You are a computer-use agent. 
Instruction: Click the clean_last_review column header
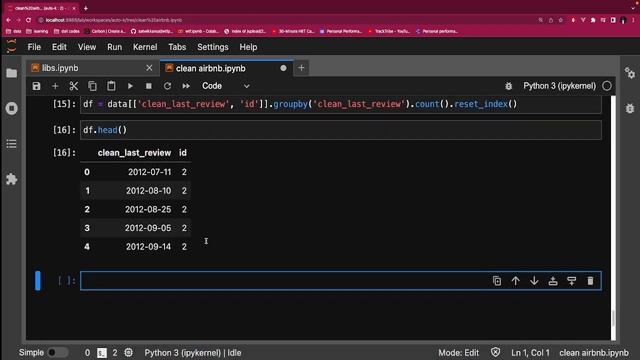(134, 153)
